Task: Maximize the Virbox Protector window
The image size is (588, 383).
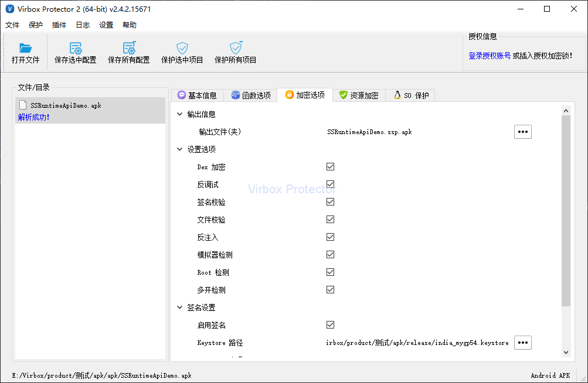Action: [x=547, y=9]
